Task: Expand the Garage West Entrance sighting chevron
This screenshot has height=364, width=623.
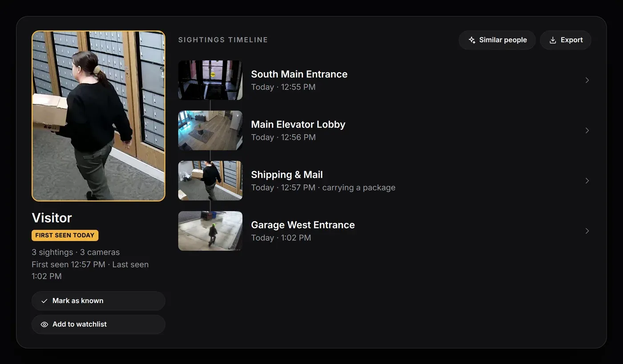Action: pyautogui.click(x=587, y=231)
